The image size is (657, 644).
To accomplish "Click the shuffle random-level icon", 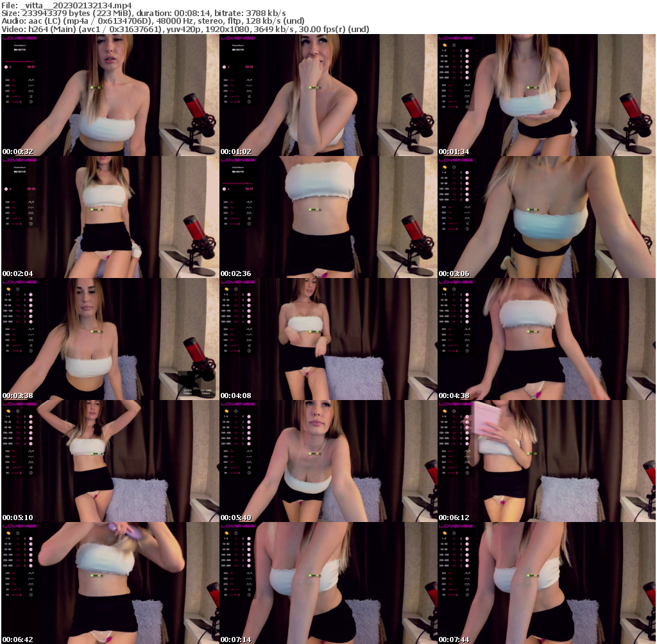I will [x=467, y=467].
